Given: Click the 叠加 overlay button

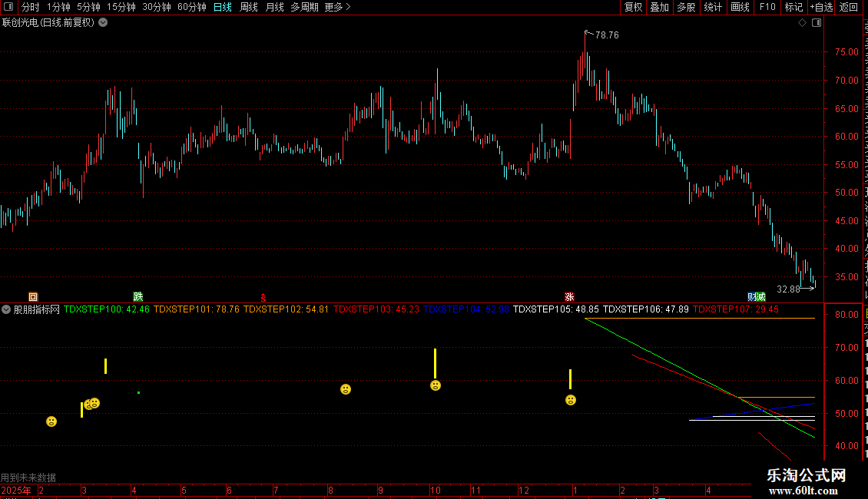Looking at the screenshot, I should point(659,7).
